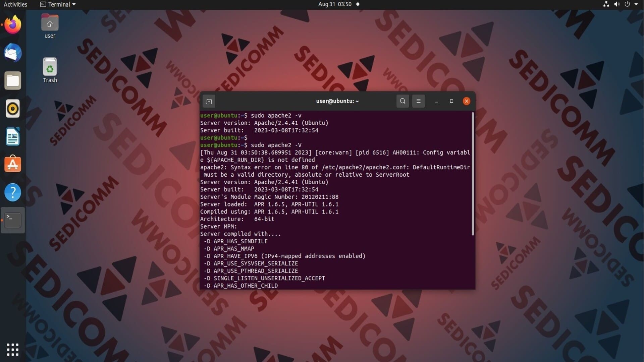Launch Rhythmbox music player
644x362 pixels.
(x=13, y=109)
